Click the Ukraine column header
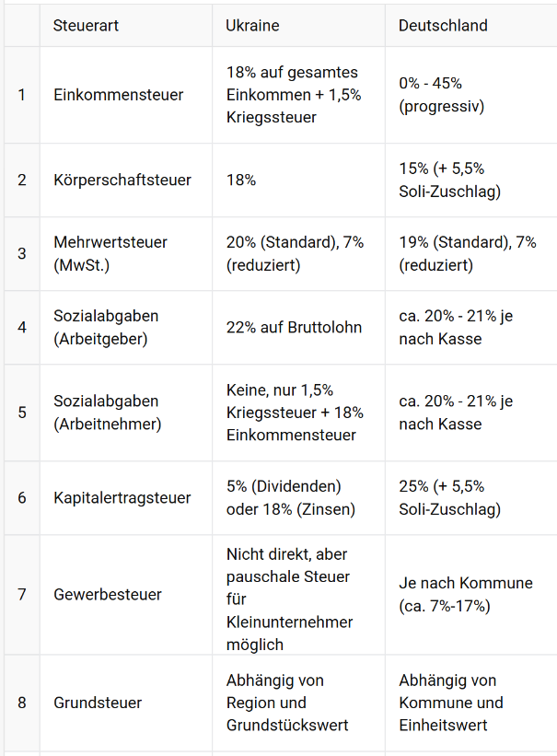Screen dimensions: 557x756 252,26
